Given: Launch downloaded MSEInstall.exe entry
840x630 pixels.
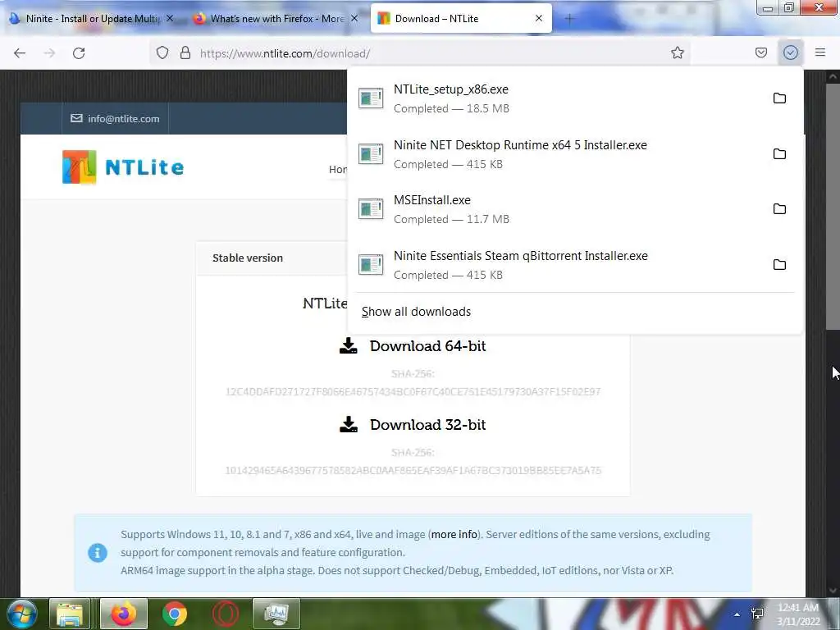Looking at the screenshot, I should coord(557,209).
